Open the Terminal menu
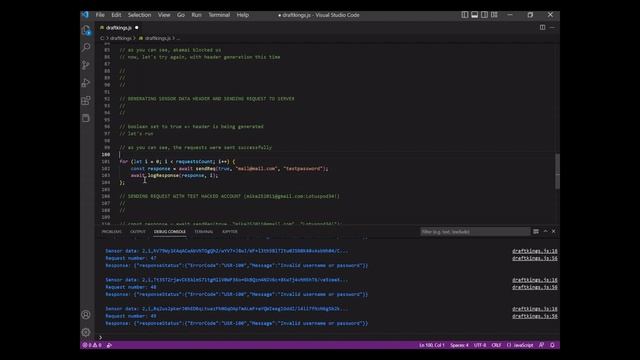Image resolution: width=640 pixels, height=360 pixels. 219,15
